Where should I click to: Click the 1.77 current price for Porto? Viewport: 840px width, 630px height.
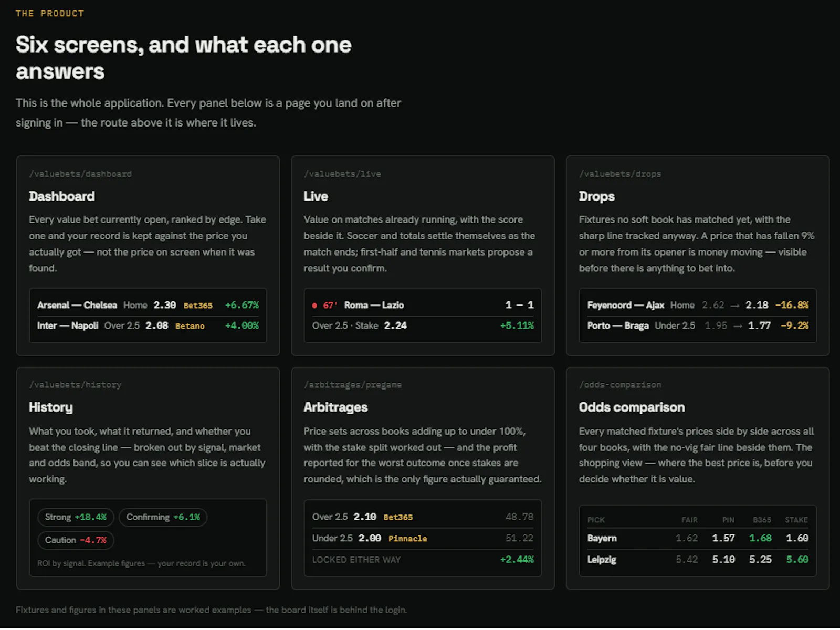760,325
